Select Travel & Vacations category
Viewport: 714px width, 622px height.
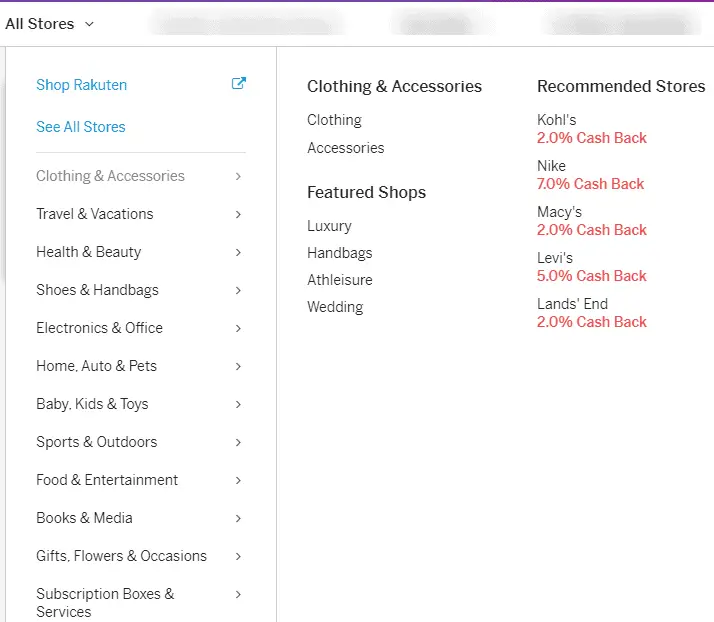[95, 214]
